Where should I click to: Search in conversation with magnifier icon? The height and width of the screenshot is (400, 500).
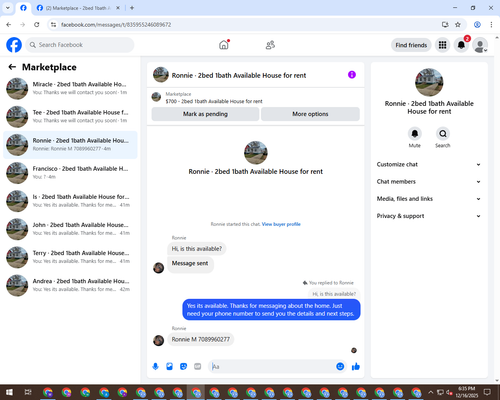[443, 134]
